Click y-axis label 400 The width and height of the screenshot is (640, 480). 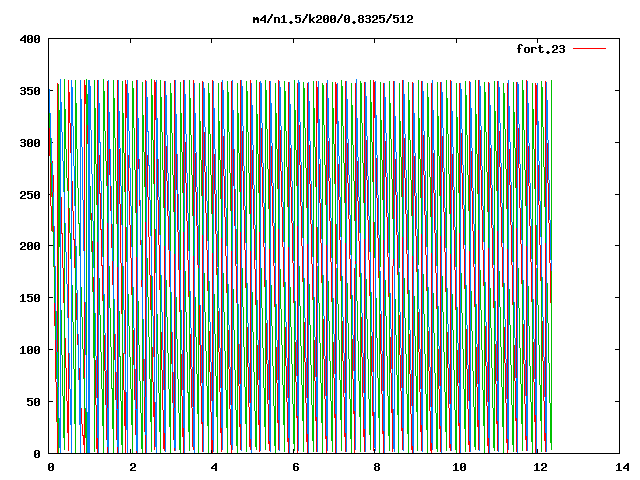tap(30, 39)
